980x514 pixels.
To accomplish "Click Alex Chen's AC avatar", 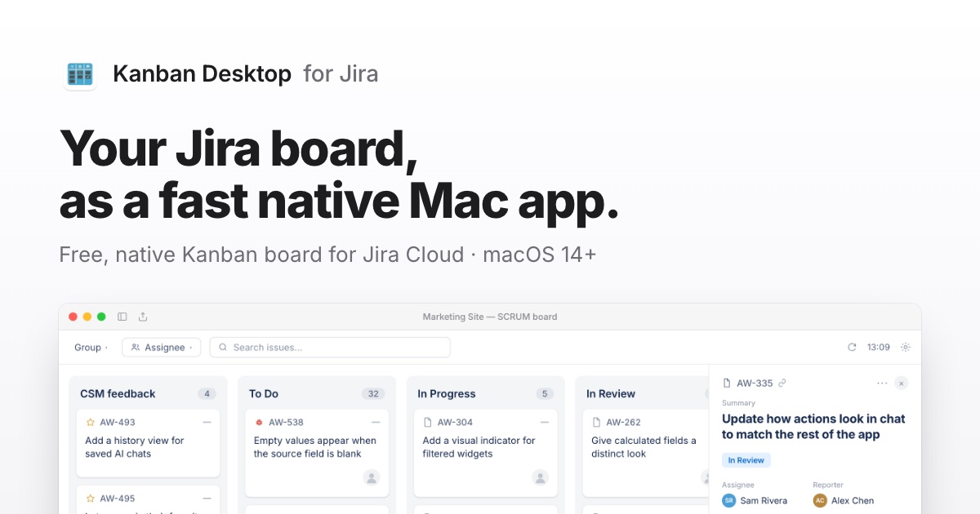I will coord(820,501).
